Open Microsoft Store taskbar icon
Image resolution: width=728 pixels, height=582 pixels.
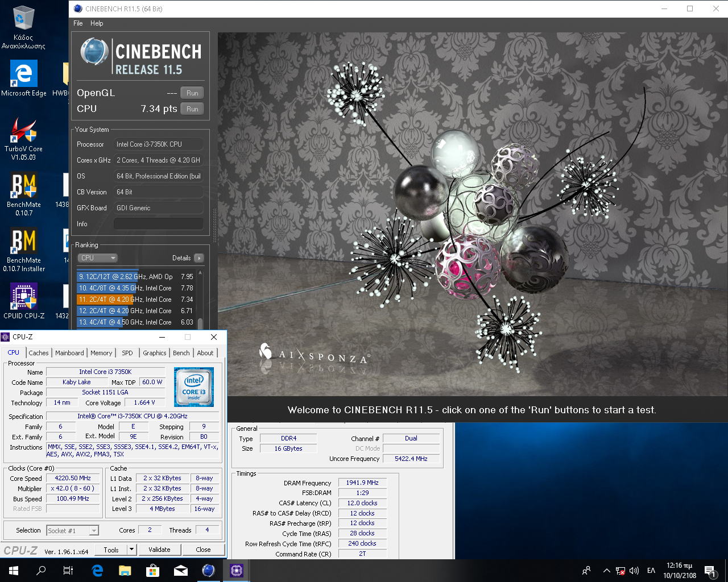(x=152, y=571)
